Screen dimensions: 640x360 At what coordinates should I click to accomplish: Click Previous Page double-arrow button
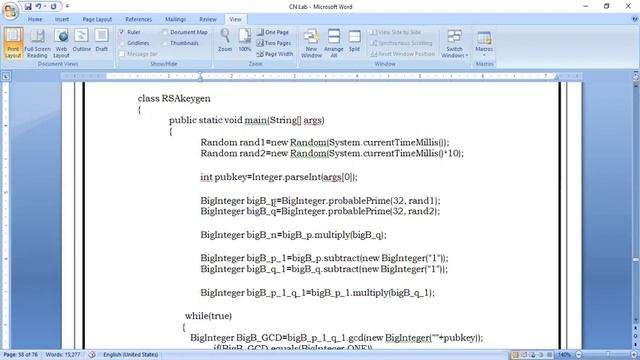tap(636, 329)
